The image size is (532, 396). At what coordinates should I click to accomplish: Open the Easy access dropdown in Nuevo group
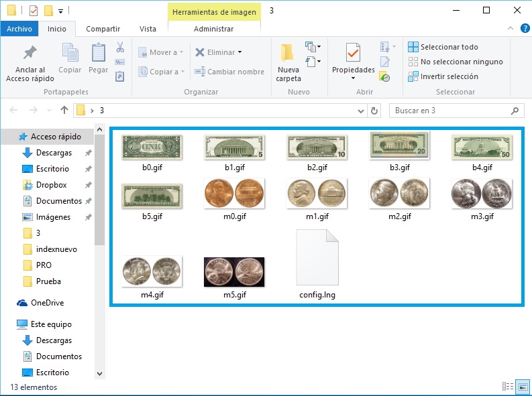tap(313, 62)
